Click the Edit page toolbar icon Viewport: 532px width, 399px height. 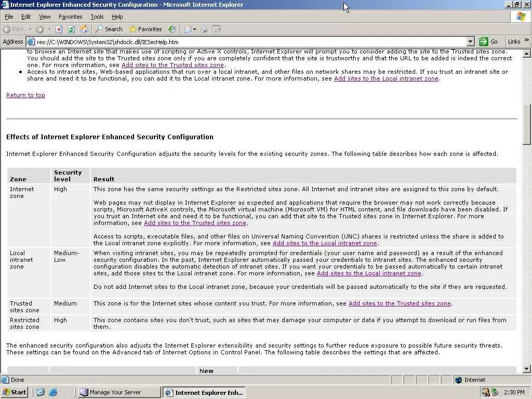tap(217, 29)
